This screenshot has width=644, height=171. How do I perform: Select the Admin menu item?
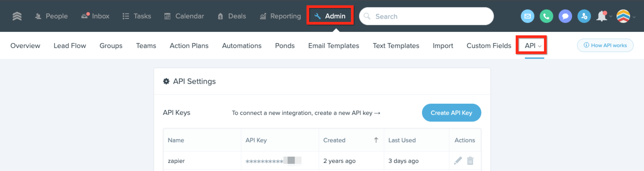pos(330,16)
